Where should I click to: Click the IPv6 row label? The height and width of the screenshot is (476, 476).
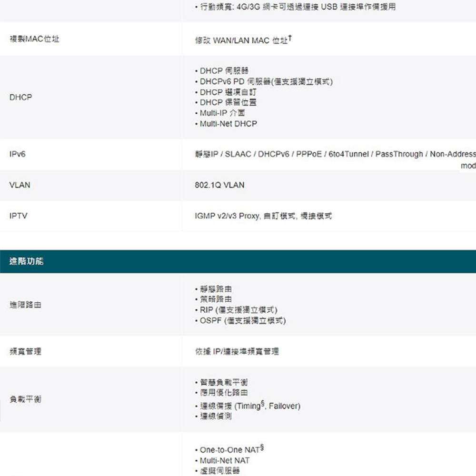tap(17, 154)
